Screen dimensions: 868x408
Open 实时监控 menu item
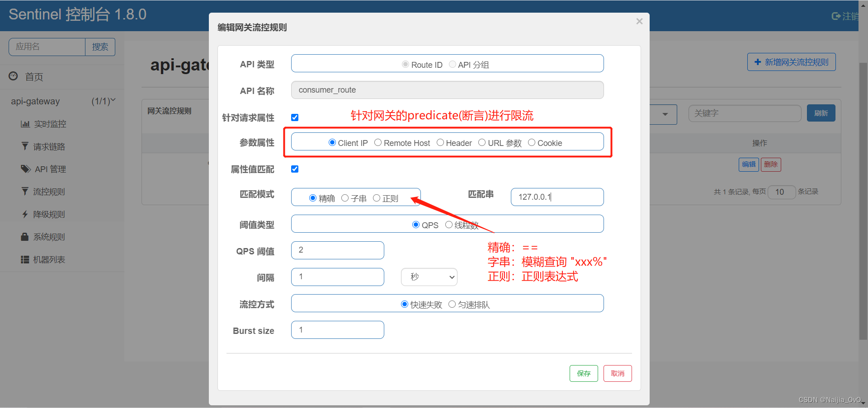pos(50,124)
